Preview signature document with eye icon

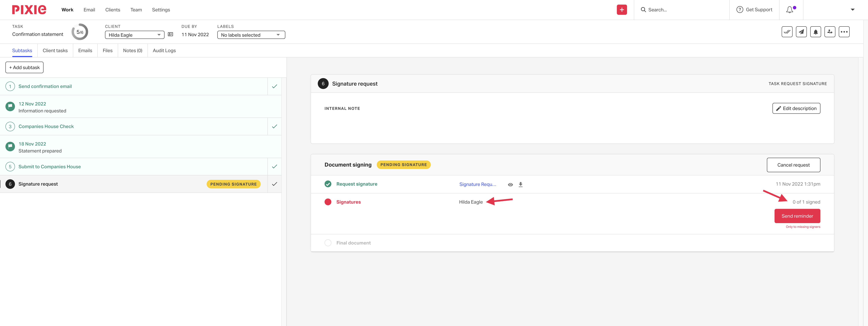[510, 185]
